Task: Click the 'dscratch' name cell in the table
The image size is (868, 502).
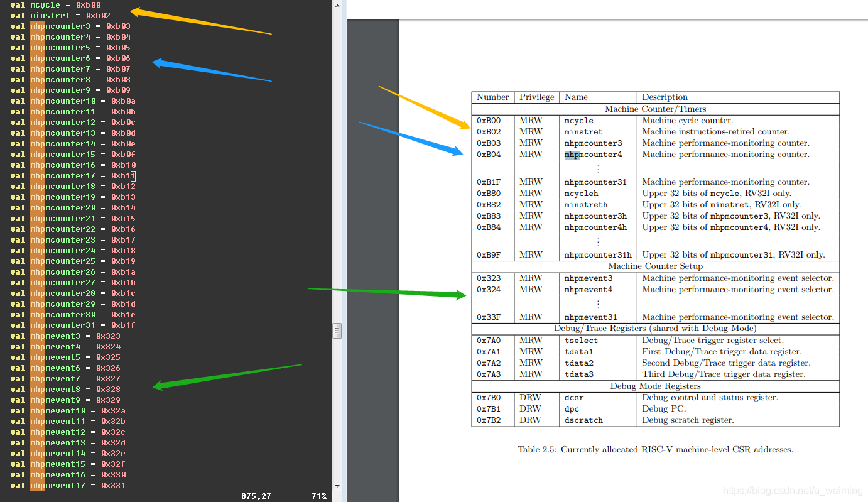Action: pyautogui.click(x=583, y=420)
